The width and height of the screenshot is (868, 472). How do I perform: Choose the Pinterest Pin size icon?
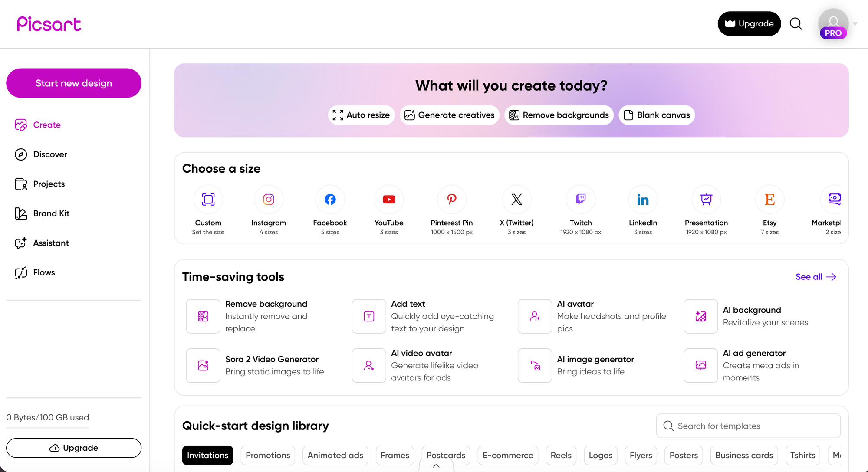[x=451, y=200]
